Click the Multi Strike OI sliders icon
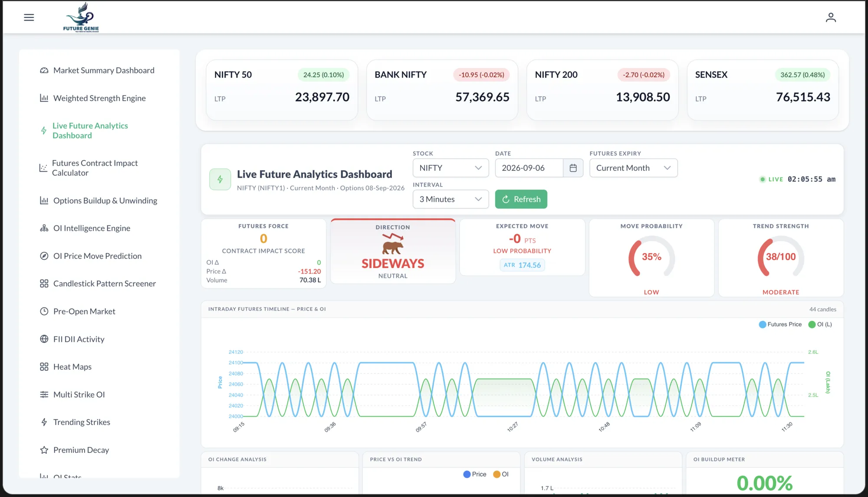Viewport: 868px width, 497px height. [x=44, y=395]
